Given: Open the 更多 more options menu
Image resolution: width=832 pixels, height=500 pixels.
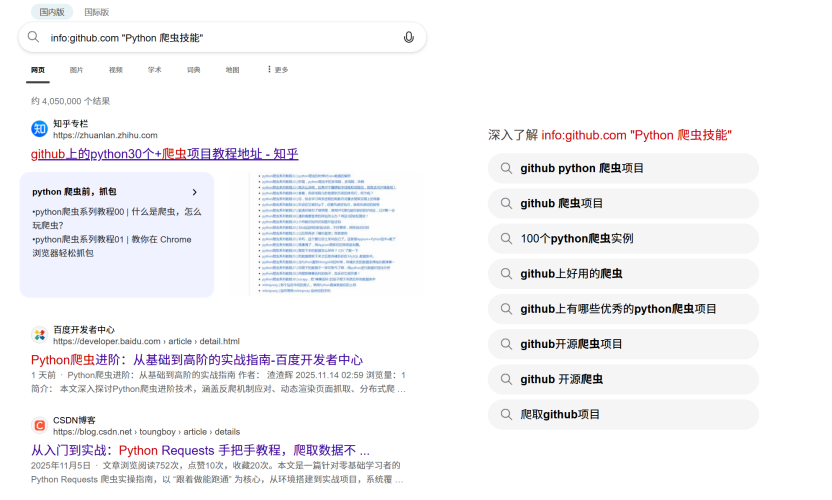Looking at the screenshot, I should click(x=278, y=70).
